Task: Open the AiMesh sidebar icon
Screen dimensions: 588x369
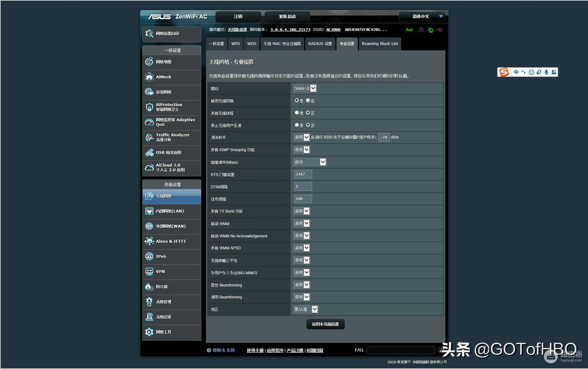Action: 149,77
